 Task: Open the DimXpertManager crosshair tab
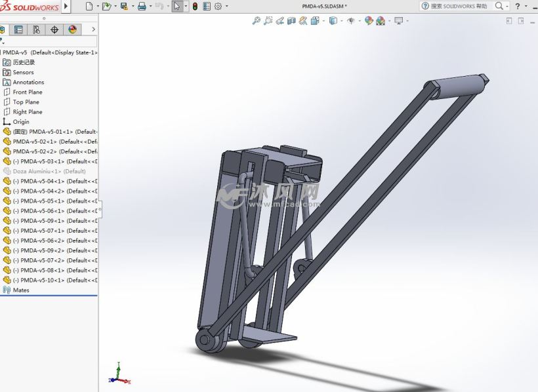coord(54,29)
